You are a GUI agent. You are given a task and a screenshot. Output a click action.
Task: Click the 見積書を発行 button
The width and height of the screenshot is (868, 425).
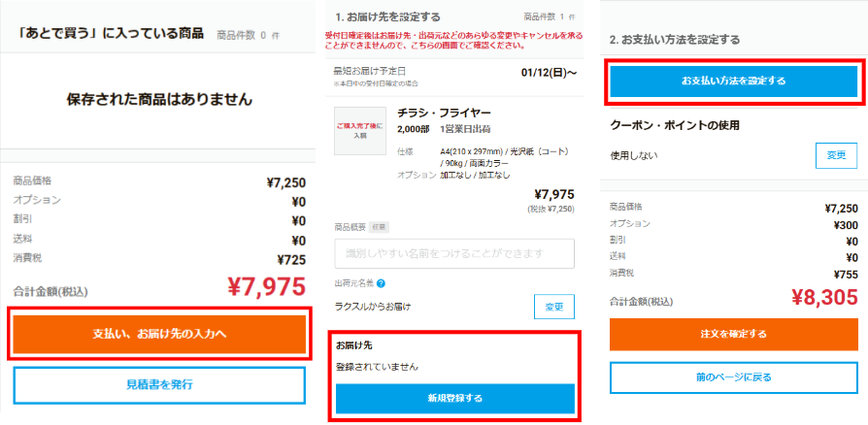159,384
